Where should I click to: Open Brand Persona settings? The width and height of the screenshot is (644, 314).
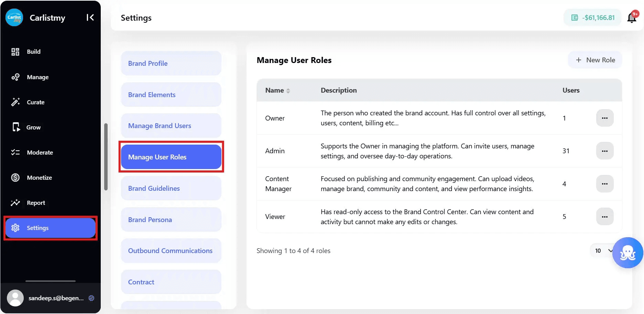point(171,220)
